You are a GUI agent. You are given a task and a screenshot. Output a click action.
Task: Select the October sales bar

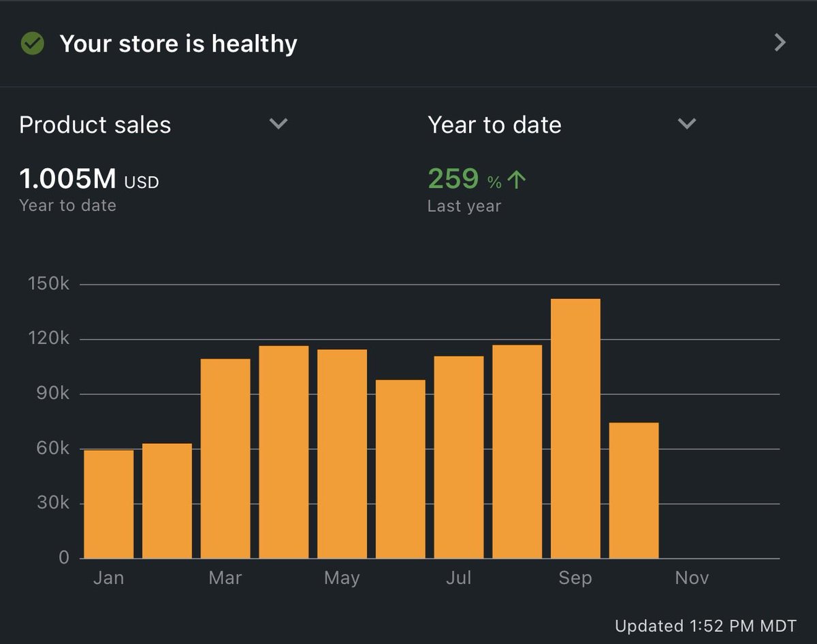(634, 491)
